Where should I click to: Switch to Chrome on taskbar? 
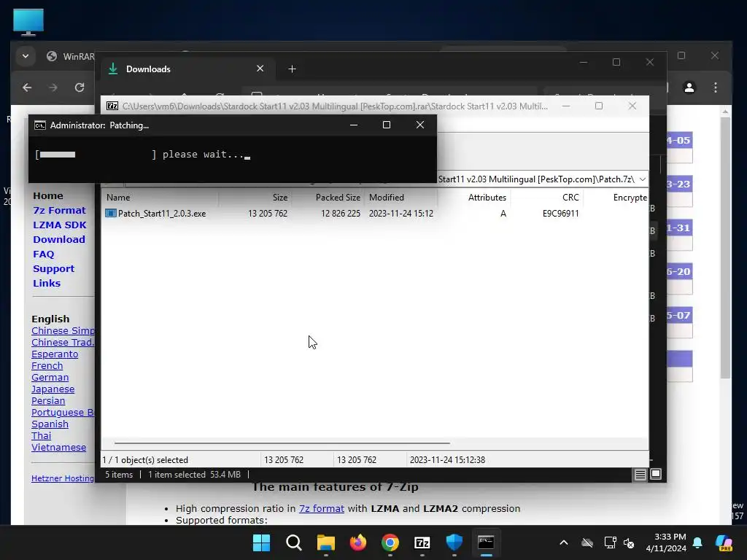pos(390,542)
